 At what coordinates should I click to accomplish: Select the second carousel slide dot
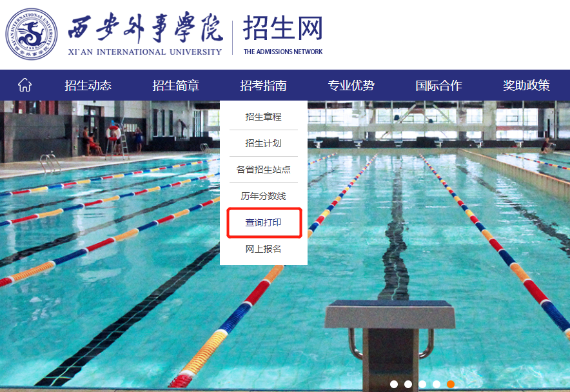point(408,384)
